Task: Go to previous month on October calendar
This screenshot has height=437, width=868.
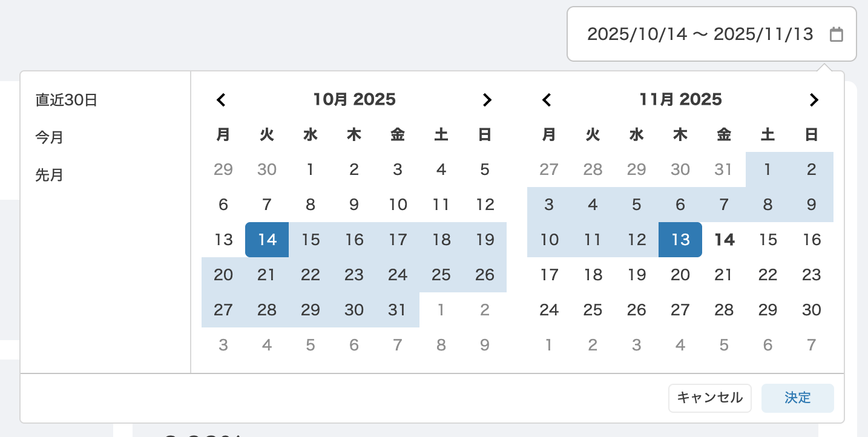Action: (221, 100)
